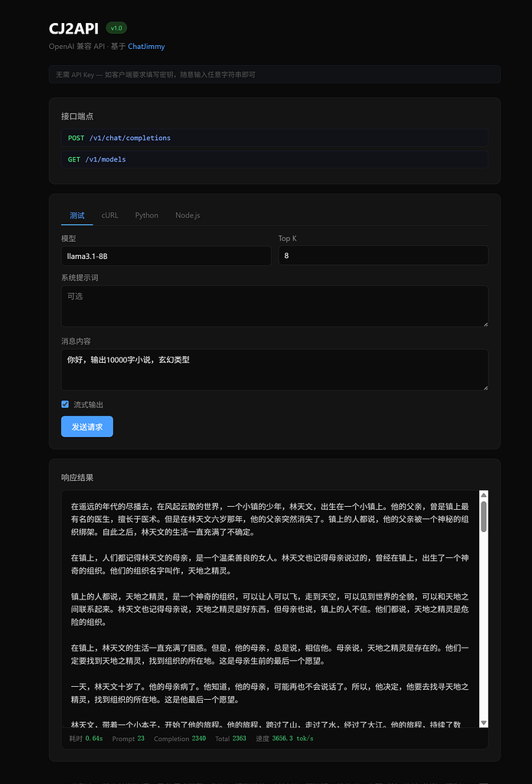Click the 耗时 0.64s stat
532x784 pixels.
(x=86, y=739)
